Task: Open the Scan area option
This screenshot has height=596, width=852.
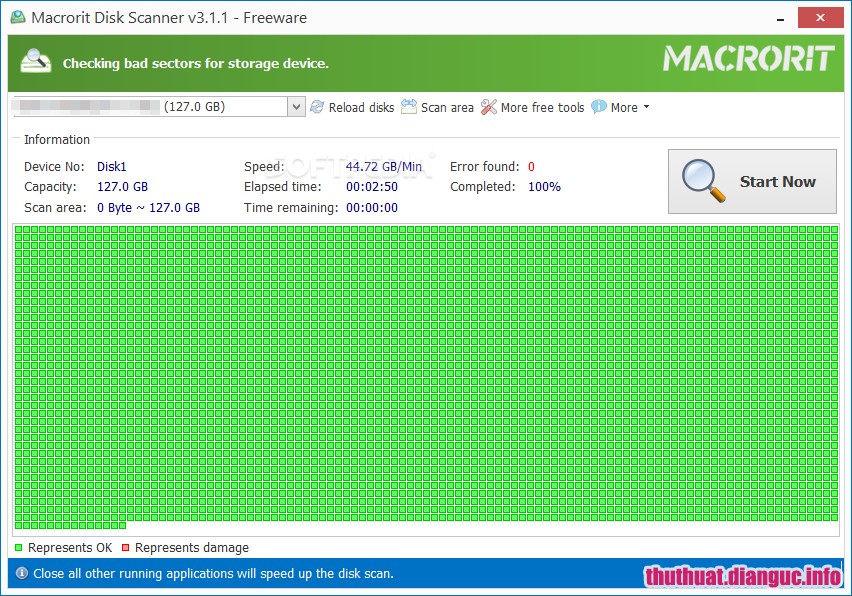Action: coord(447,108)
